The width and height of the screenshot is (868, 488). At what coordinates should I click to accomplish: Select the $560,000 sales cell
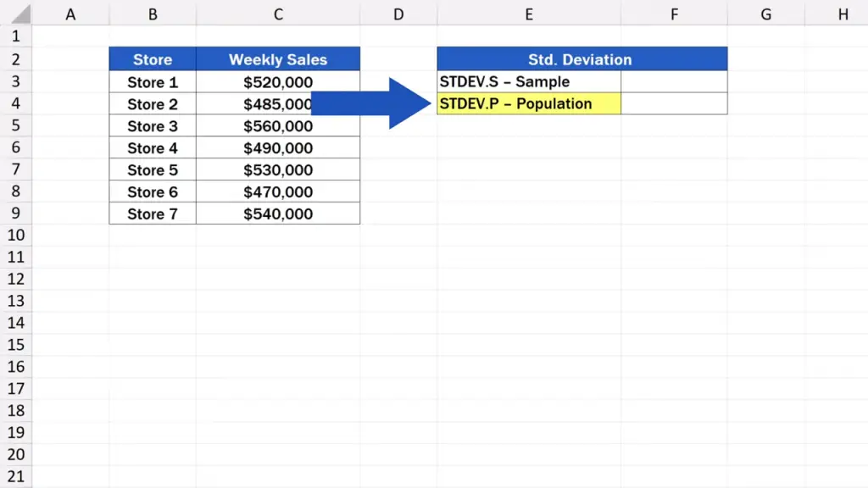(278, 126)
